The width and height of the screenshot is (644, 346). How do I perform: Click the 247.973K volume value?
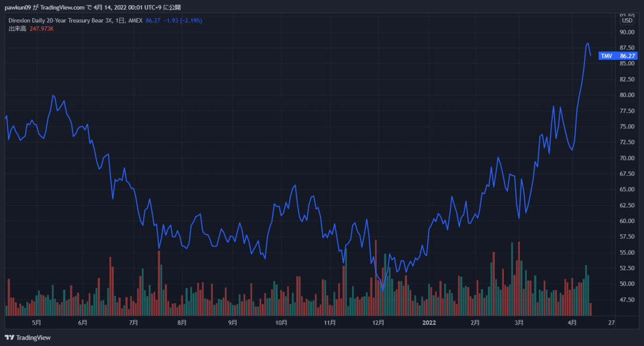(42, 28)
